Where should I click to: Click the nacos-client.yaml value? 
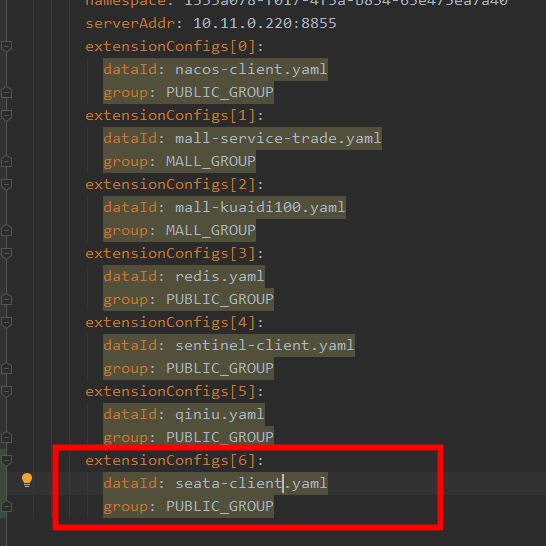click(251, 69)
